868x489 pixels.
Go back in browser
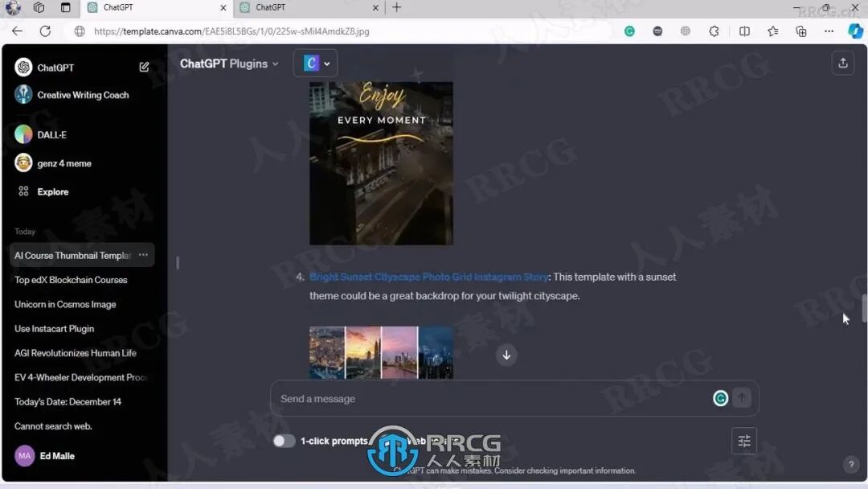click(17, 31)
